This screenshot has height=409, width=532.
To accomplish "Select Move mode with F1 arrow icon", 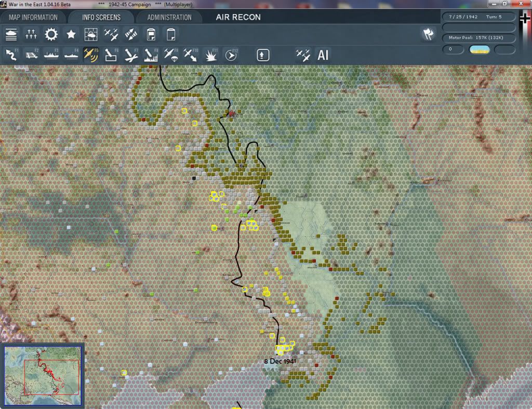I will tap(11, 55).
